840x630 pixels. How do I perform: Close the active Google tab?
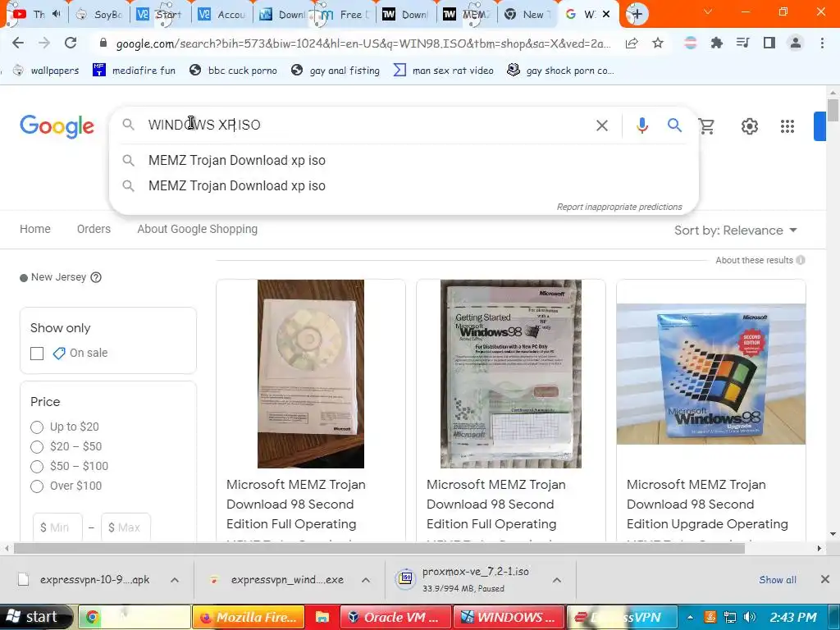[x=606, y=14]
